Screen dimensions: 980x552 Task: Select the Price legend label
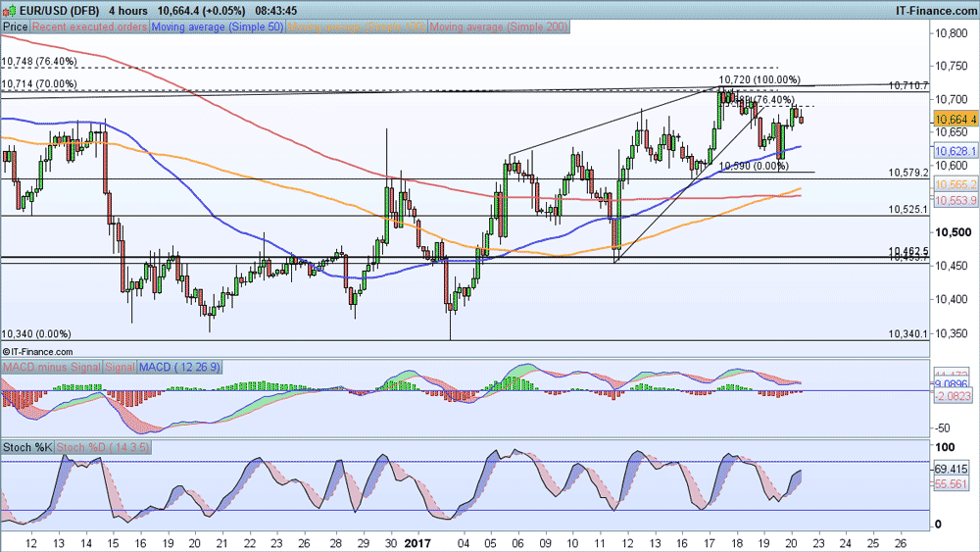16,26
